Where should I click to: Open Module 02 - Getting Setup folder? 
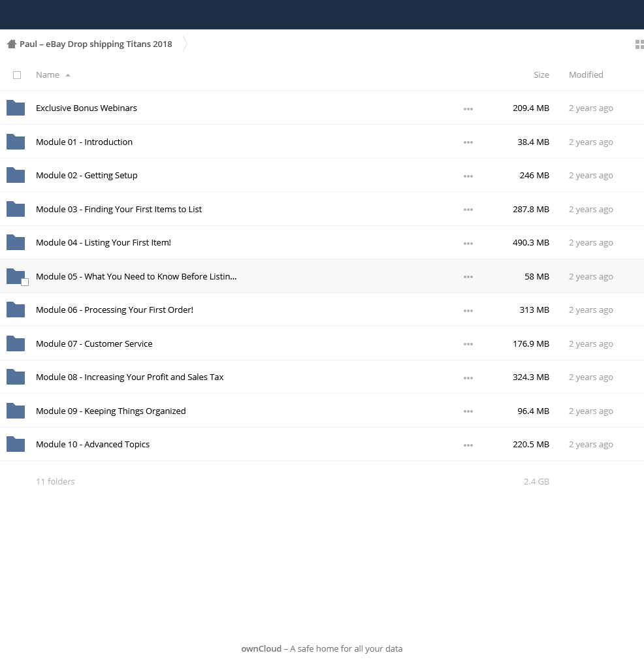pyautogui.click(x=86, y=175)
